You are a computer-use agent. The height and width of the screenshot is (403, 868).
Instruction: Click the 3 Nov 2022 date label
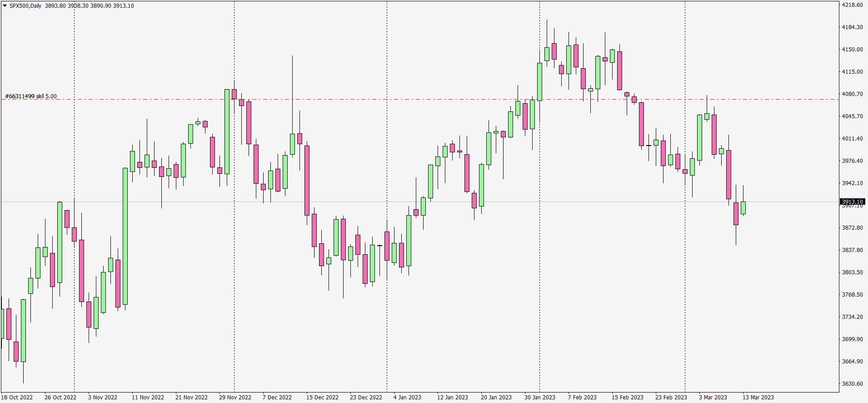coord(103,398)
